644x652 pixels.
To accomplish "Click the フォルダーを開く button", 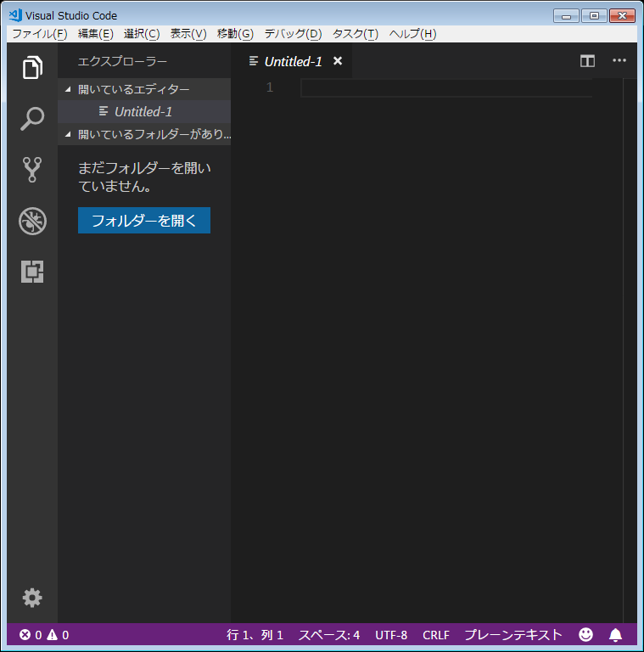I will click(x=144, y=221).
